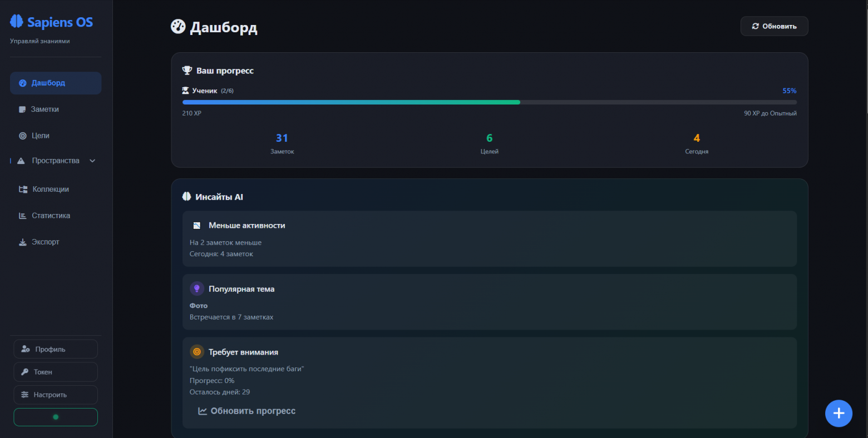Go to the Цели goals page
Viewport: 868px width, 438px height.
[x=40, y=136]
